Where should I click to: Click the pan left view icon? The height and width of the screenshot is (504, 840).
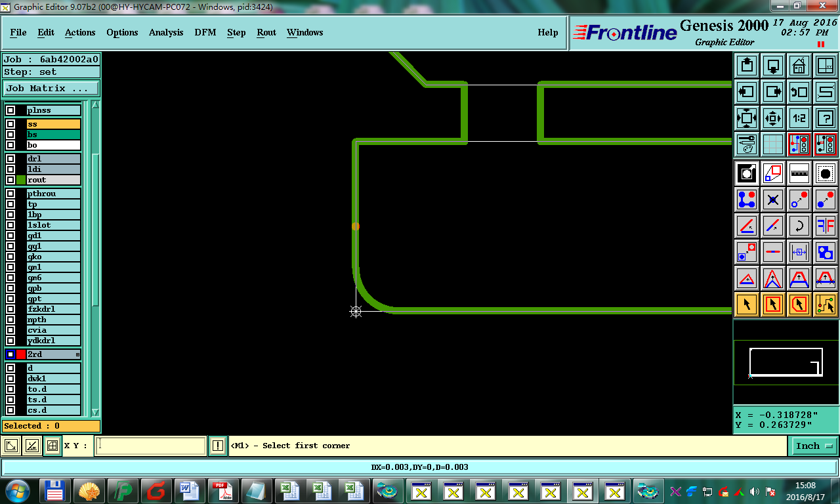[747, 92]
